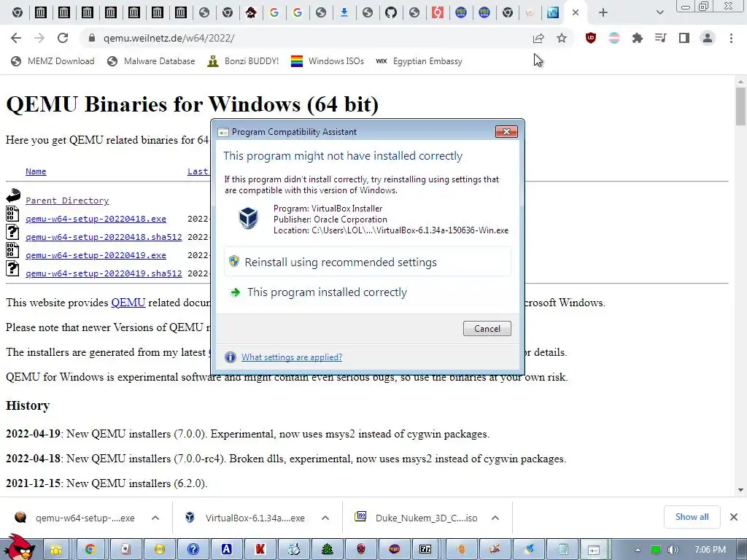Click the Parent Directory back-arrow folder icon

coord(13,195)
